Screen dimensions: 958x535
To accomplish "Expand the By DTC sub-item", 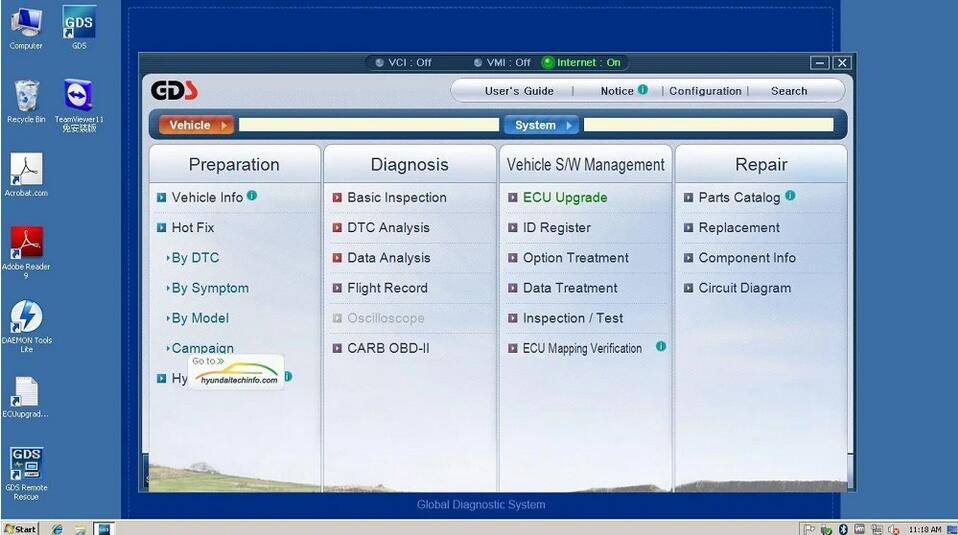I will pos(194,258).
